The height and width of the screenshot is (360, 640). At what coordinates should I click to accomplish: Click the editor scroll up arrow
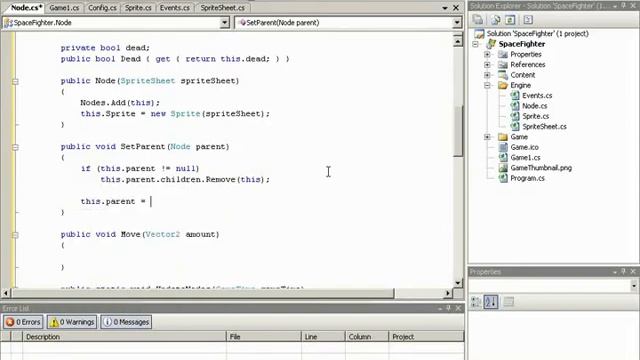pos(458,41)
